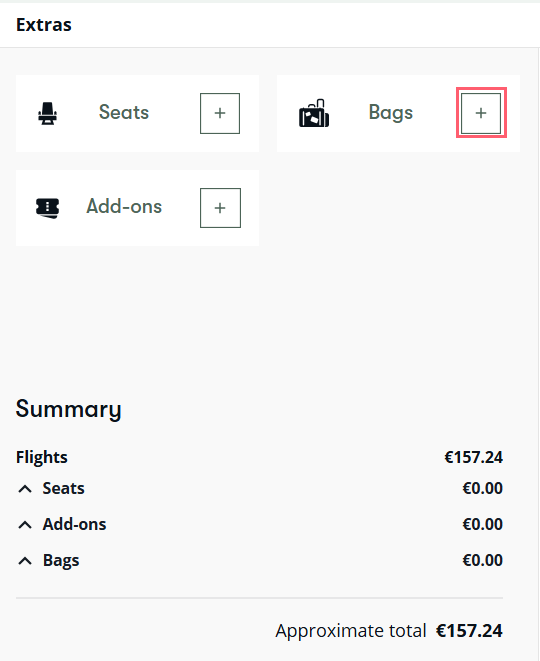Add bags using the plus button
Image resolution: width=540 pixels, height=661 pixels.
tap(481, 113)
